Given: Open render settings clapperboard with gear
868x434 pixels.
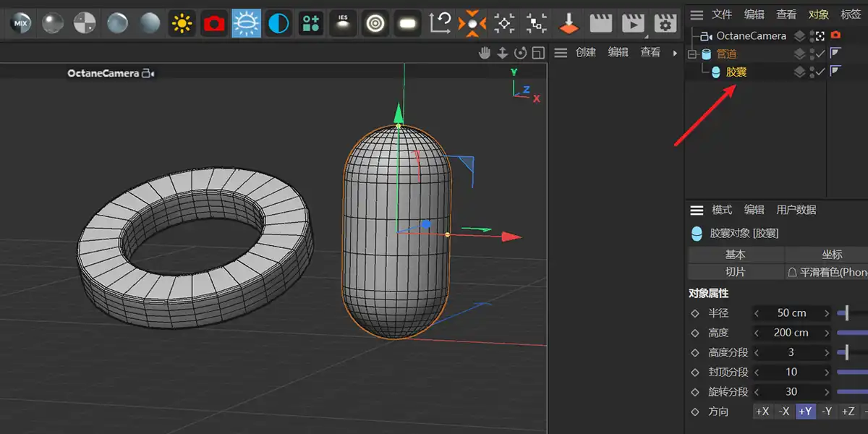Looking at the screenshot, I should [x=665, y=23].
